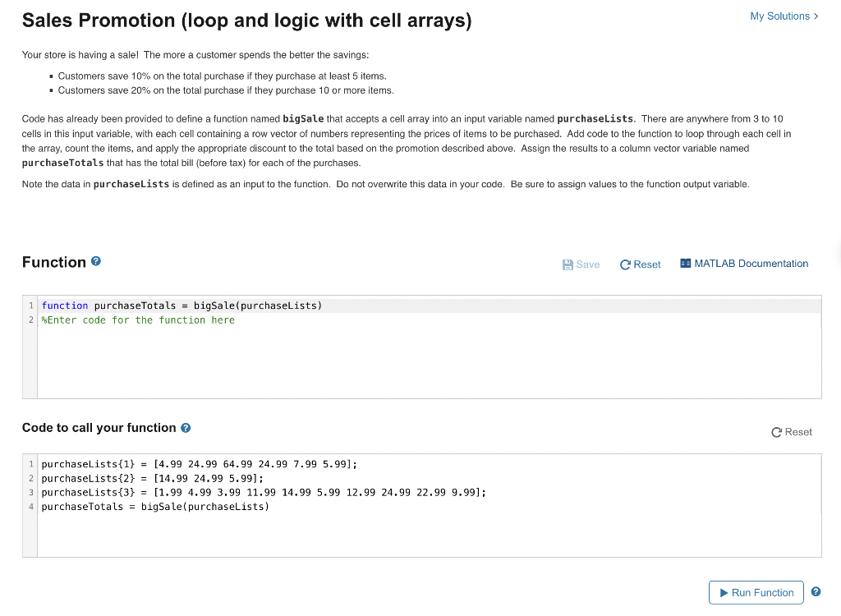Click the help icon next to Run Function

click(816, 591)
